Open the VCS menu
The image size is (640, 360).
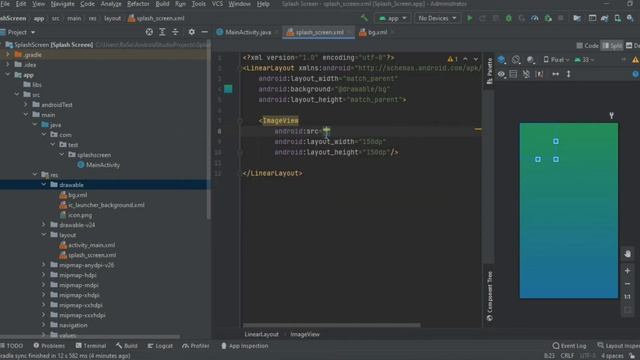217,4
